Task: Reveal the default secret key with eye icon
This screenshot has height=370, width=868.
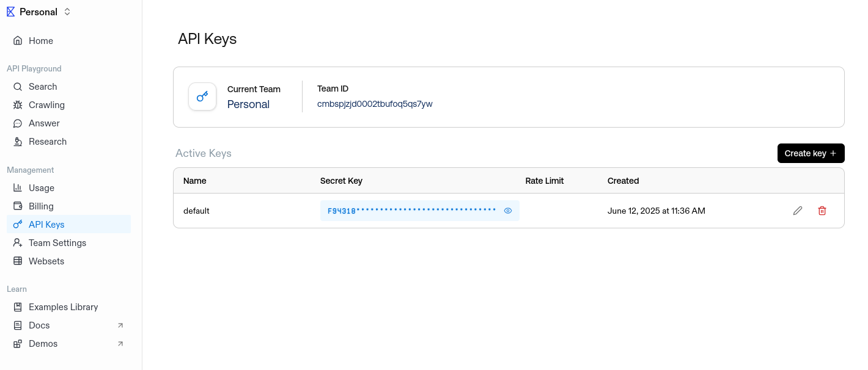Action: point(507,211)
